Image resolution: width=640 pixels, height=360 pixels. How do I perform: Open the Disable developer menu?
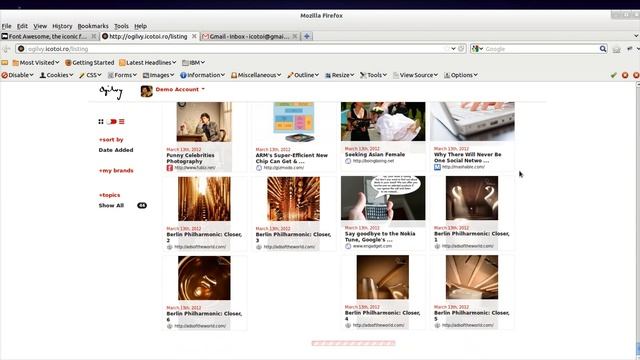(x=18, y=75)
